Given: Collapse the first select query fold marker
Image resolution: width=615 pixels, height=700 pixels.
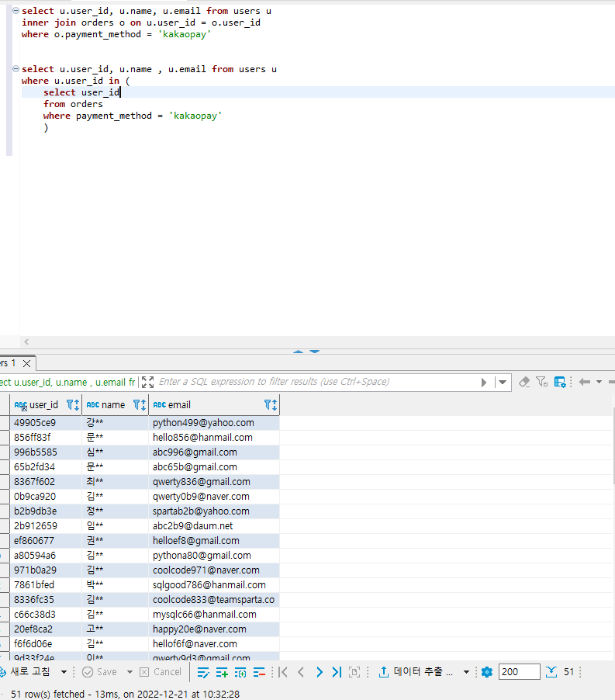Looking at the screenshot, I should [x=16, y=10].
